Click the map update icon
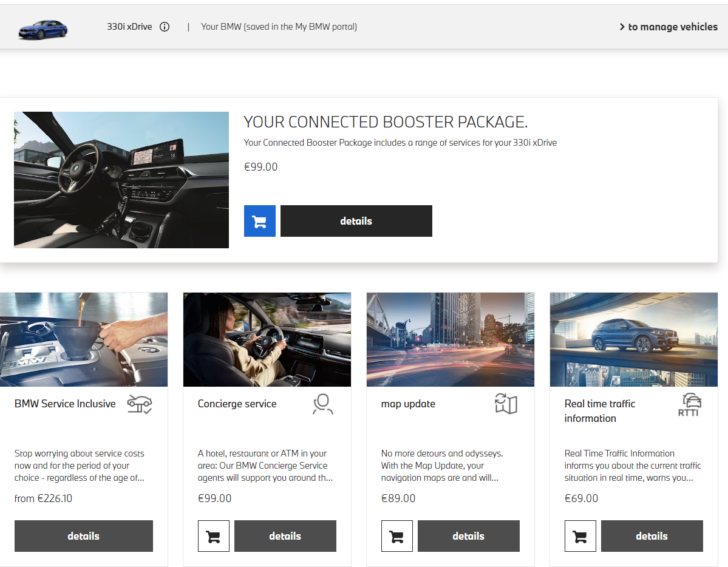Viewport: 728px width, 567px height. [x=506, y=404]
